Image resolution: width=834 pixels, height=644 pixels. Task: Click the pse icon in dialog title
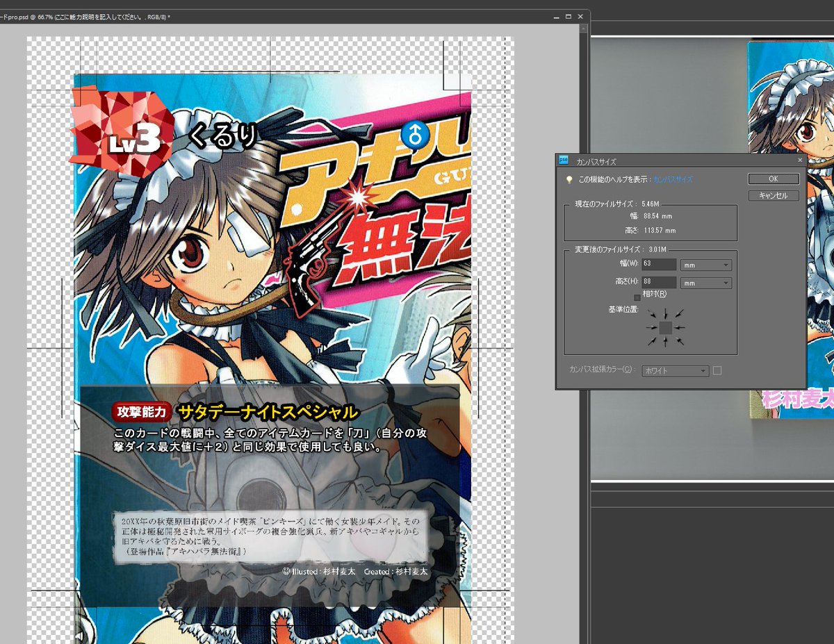coord(564,160)
